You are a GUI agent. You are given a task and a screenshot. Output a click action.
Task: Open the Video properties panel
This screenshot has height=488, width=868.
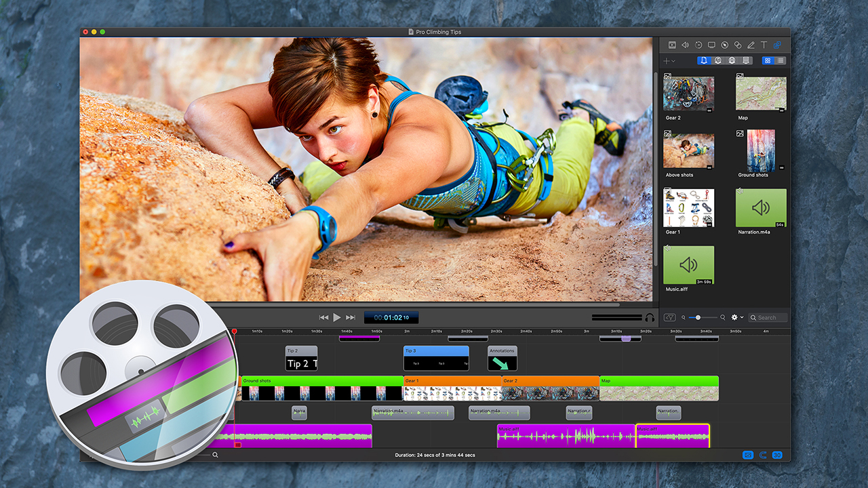pyautogui.click(x=672, y=45)
